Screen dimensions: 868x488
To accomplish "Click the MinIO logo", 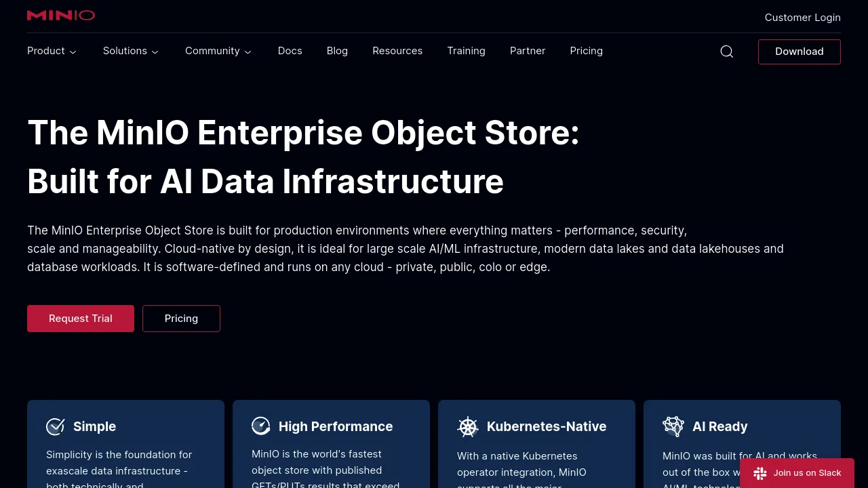I will coord(61,15).
